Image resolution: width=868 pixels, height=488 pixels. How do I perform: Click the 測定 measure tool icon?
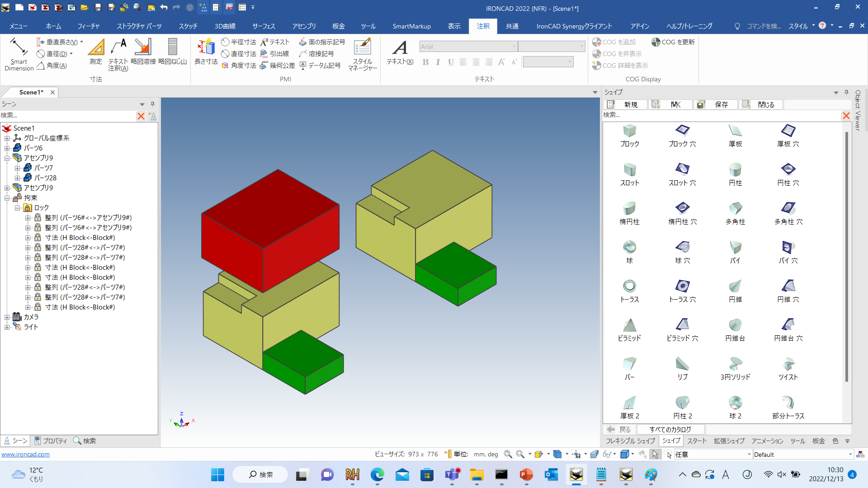tap(96, 52)
